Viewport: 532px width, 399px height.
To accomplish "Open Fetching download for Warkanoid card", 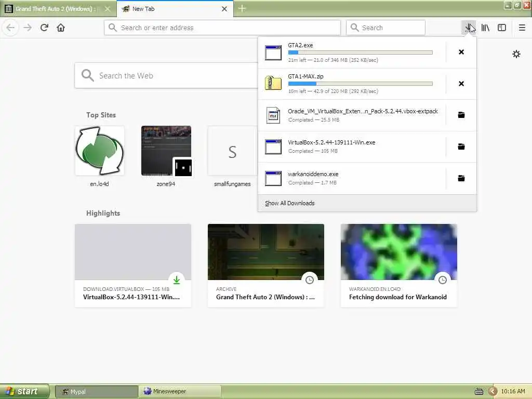I will (398, 265).
